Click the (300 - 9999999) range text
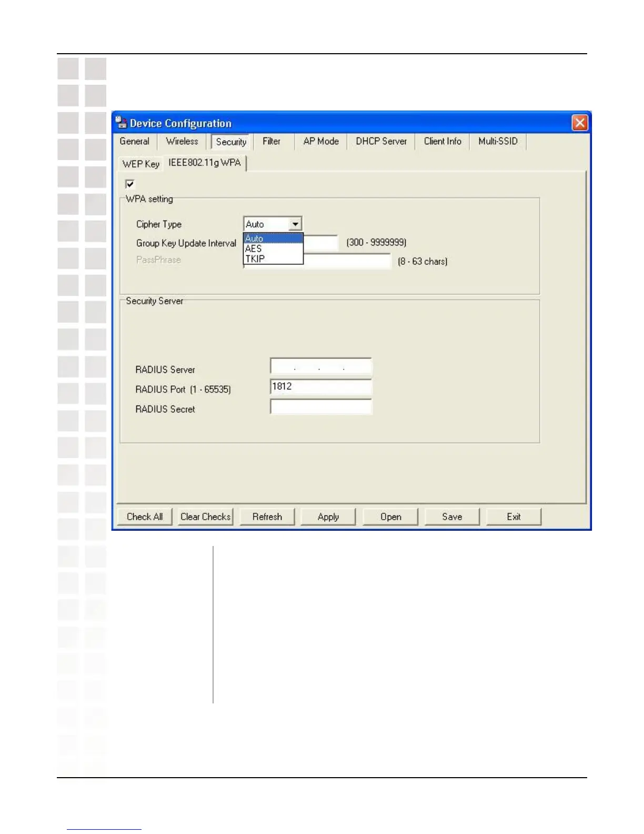 coord(376,242)
